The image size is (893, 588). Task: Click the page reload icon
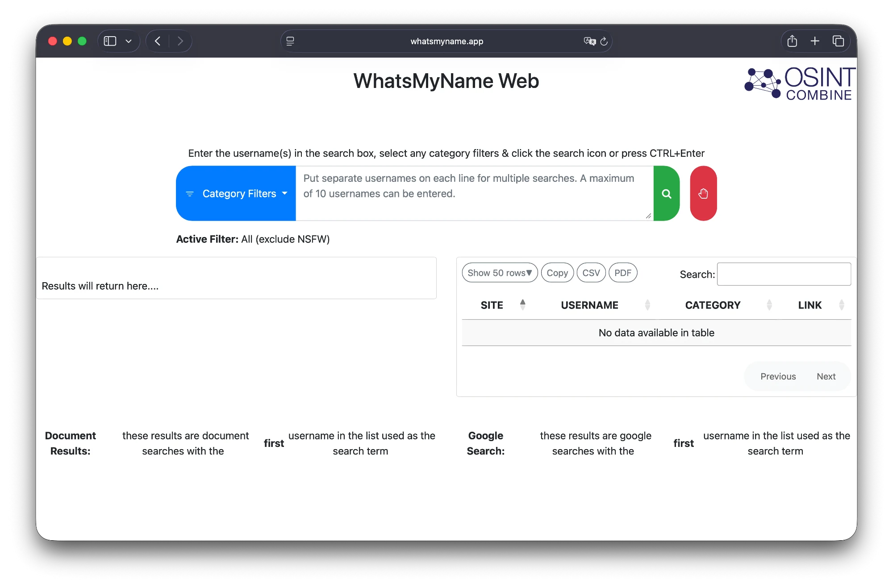pyautogui.click(x=604, y=42)
